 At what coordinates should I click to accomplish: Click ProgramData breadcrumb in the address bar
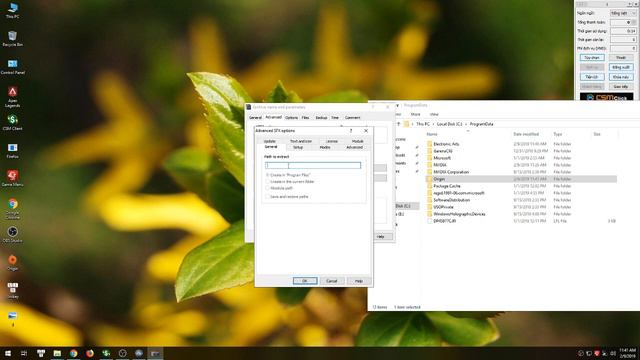pos(481,124)
